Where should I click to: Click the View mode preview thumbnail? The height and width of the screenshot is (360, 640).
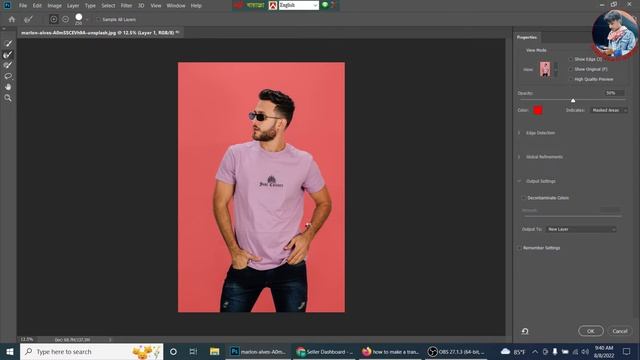(545, 69)
